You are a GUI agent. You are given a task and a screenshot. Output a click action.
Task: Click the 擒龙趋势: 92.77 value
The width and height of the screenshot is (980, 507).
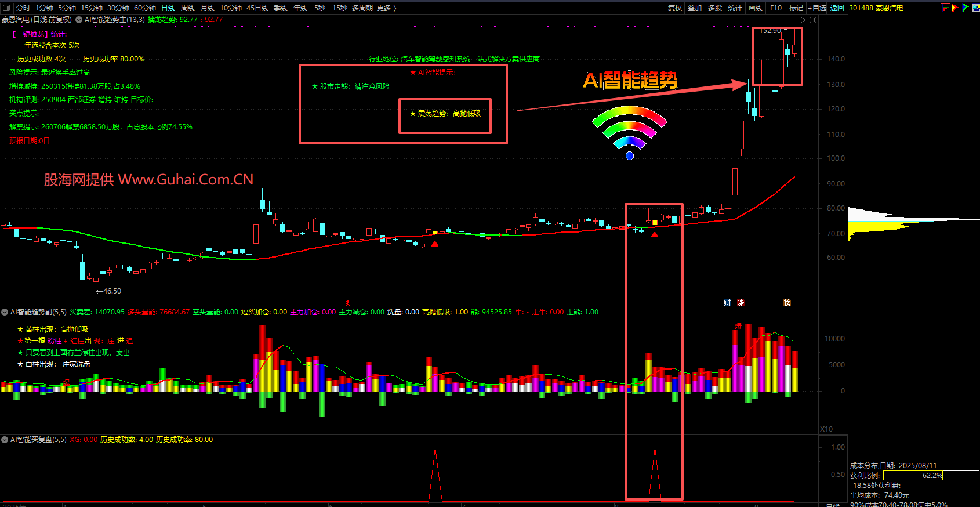pyautogui.click(x=173, y=20)
